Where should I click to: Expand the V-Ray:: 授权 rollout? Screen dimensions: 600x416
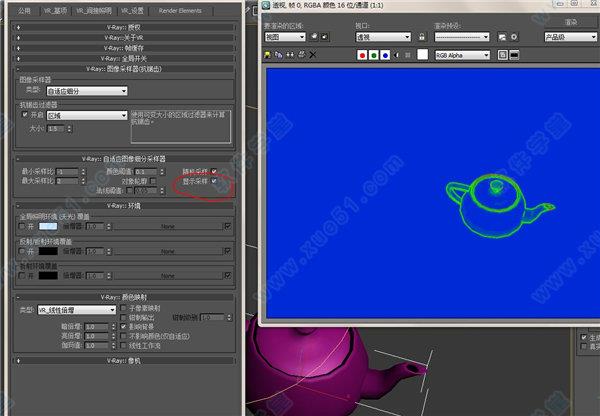tap(124, 28)
